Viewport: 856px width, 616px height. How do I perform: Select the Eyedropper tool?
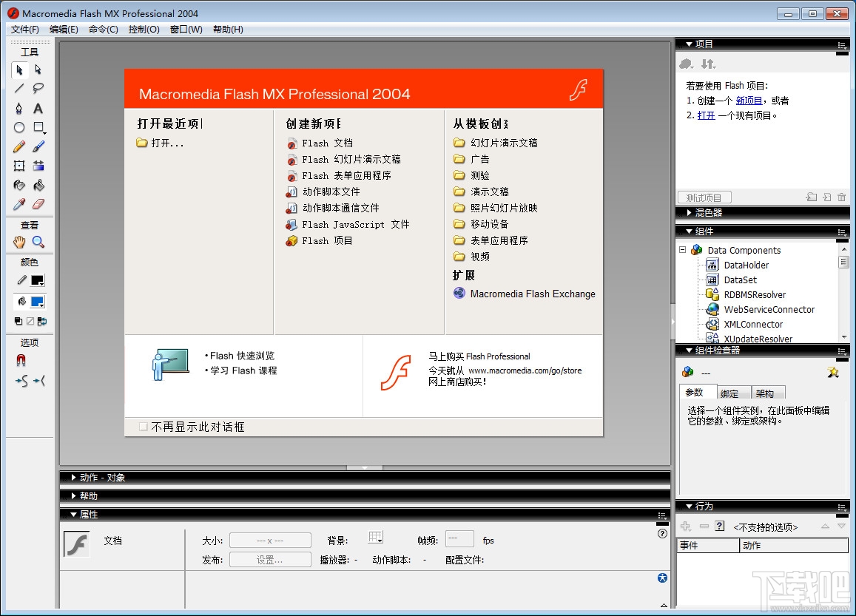(19, 204)
